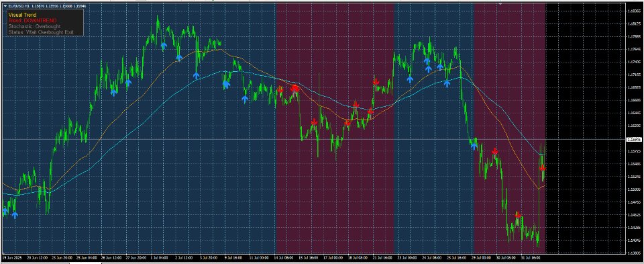Select blue buy arrow under the highest peak
Viewport: 644px width, 264px height.
pyautogui.click(x=164, y=46)
